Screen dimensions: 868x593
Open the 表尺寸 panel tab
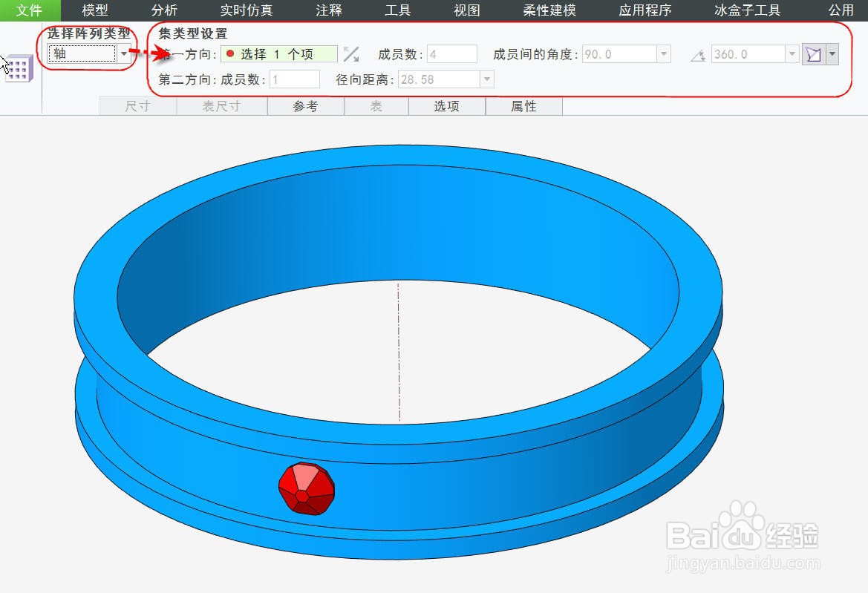click(x=221, y=106)
